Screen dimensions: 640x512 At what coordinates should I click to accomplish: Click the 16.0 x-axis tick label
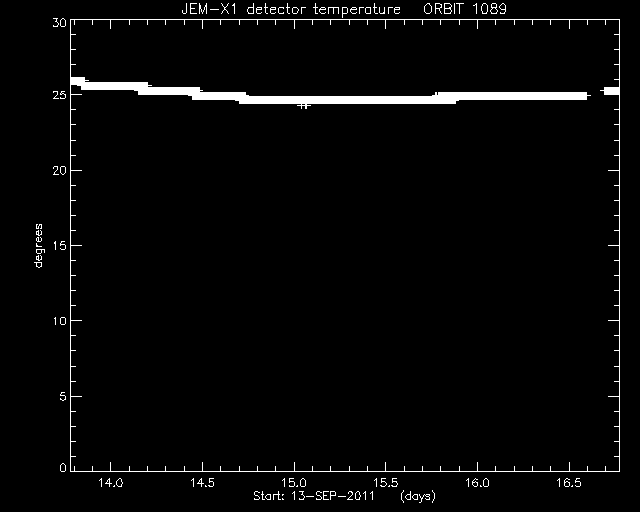pyautogui.click(x=477, y=483)
